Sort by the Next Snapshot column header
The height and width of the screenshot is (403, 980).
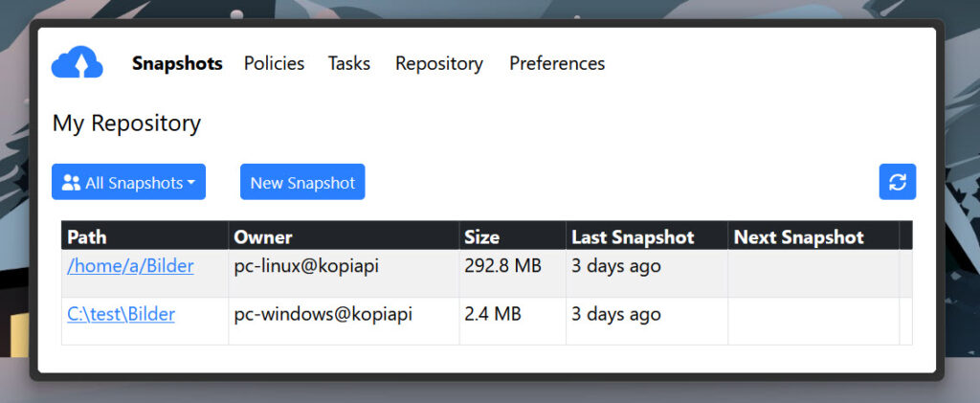click(798, 236)
